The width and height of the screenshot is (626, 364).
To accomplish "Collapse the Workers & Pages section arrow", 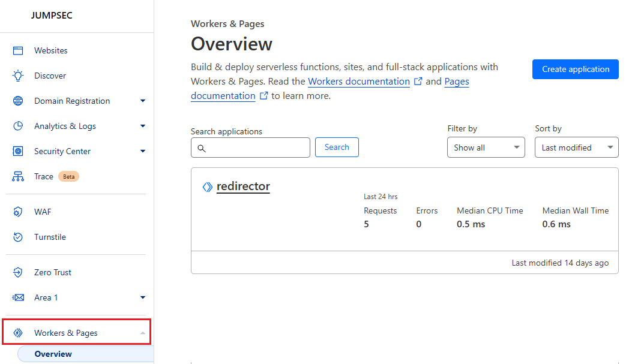I will [x=142, y=333].
